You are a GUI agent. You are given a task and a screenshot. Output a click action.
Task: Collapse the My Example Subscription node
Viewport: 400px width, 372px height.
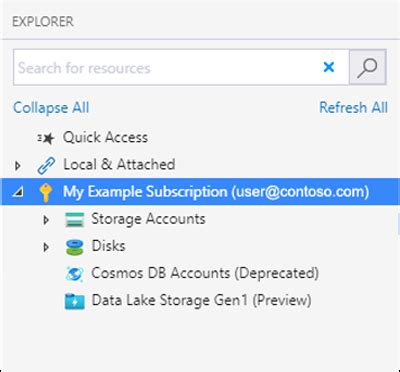tap(18, 192)
